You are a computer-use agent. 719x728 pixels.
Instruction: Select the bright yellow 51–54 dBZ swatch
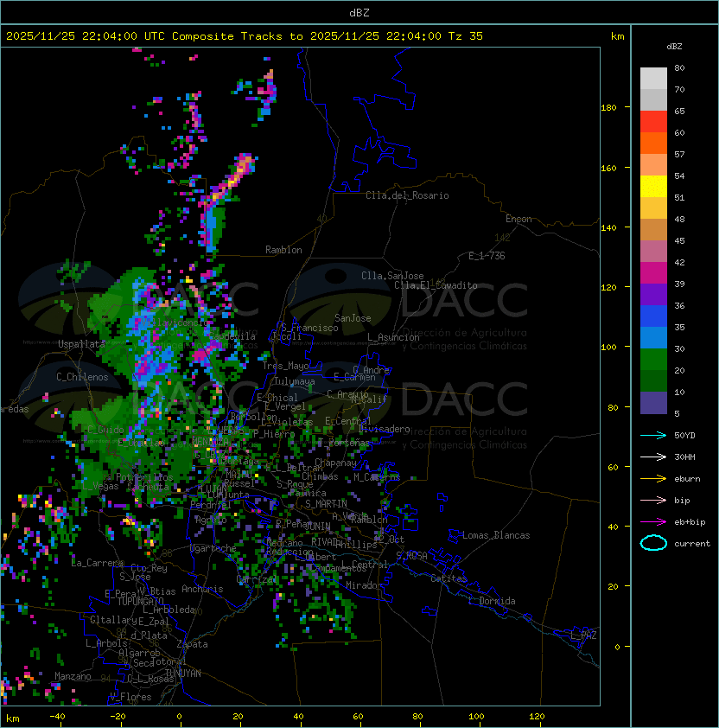pos(653,187)
